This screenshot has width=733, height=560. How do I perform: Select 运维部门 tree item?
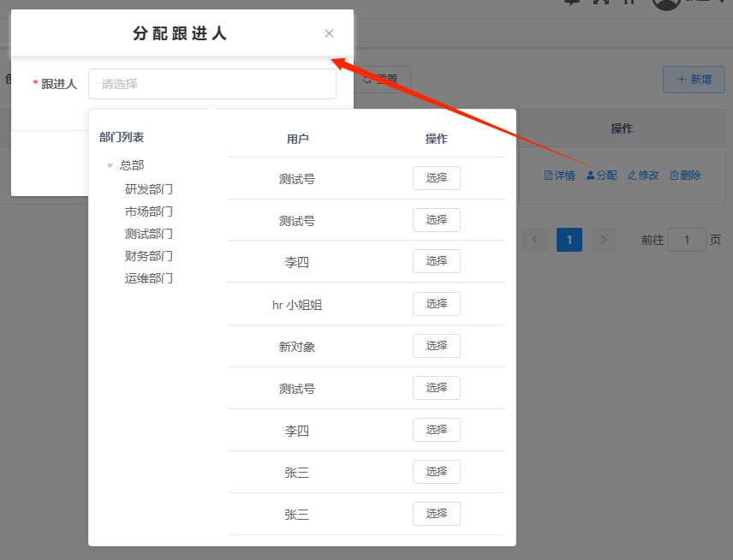[x=148, y=278]
